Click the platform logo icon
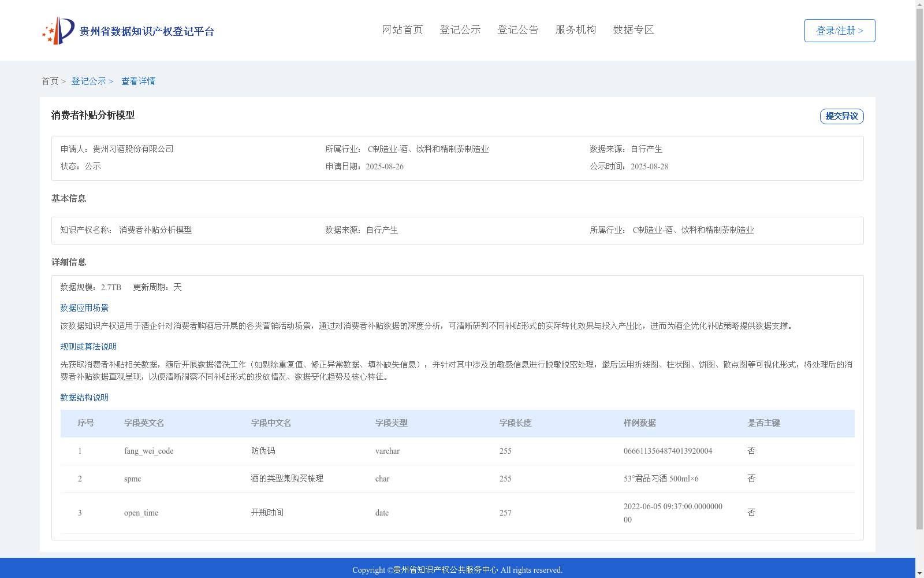Image resolution: width=924 pixels, height=578 pixels. pos(58,31)
